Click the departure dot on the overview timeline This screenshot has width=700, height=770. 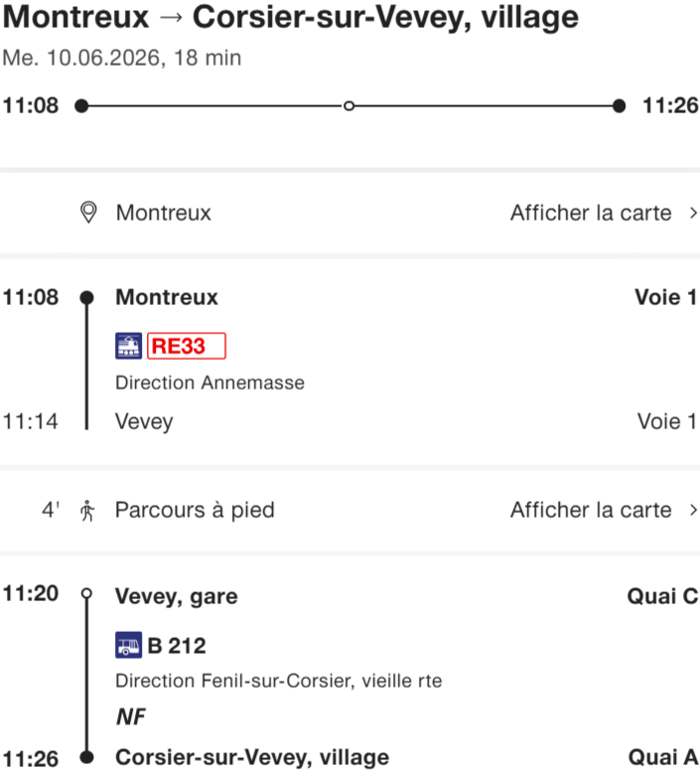point(81,105)
